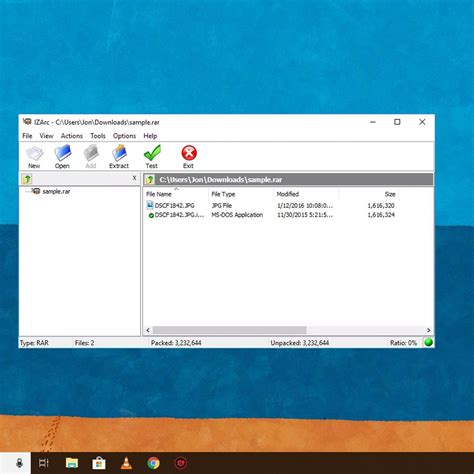The image size is (474, 474).
Task: Open the Help menu
Action: [x=150, y=136]
